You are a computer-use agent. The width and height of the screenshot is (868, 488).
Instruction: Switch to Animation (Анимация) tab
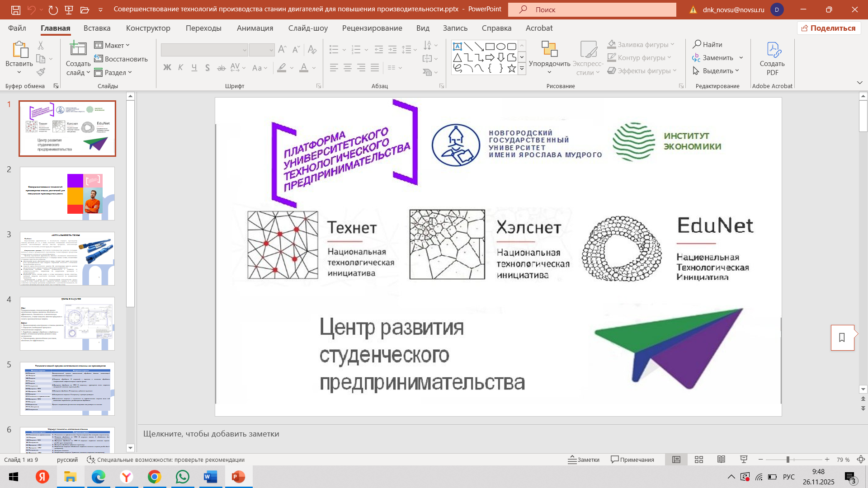255,28
